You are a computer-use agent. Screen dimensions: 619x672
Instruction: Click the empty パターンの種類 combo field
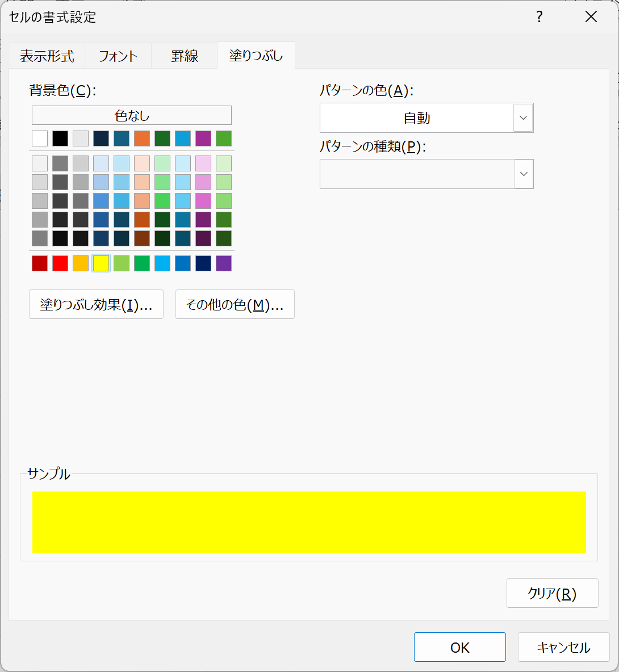tap(417, 174)
